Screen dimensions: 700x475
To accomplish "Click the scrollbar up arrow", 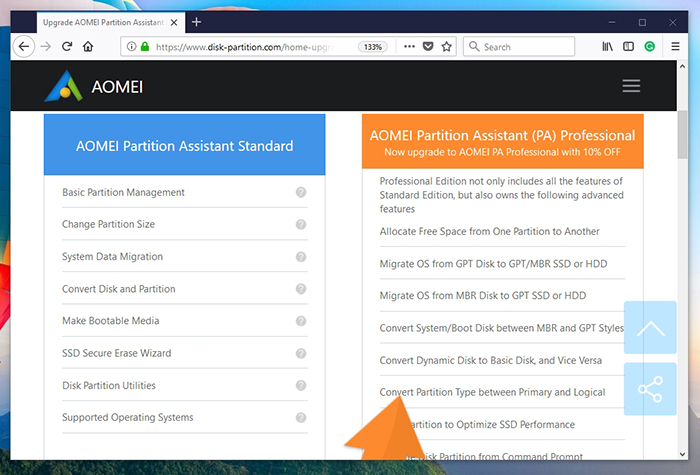I will pyautogui.click(x=682, y=67).
